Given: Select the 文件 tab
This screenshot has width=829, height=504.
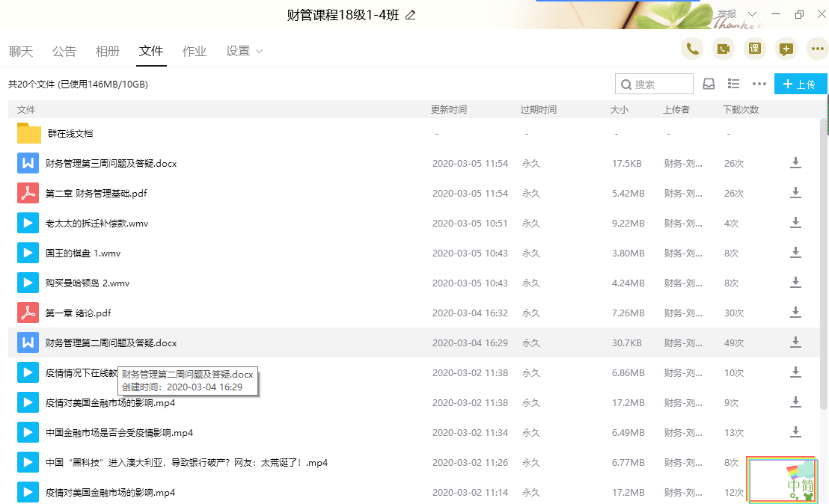Looking at the screenshot, I should click(151, 52).
